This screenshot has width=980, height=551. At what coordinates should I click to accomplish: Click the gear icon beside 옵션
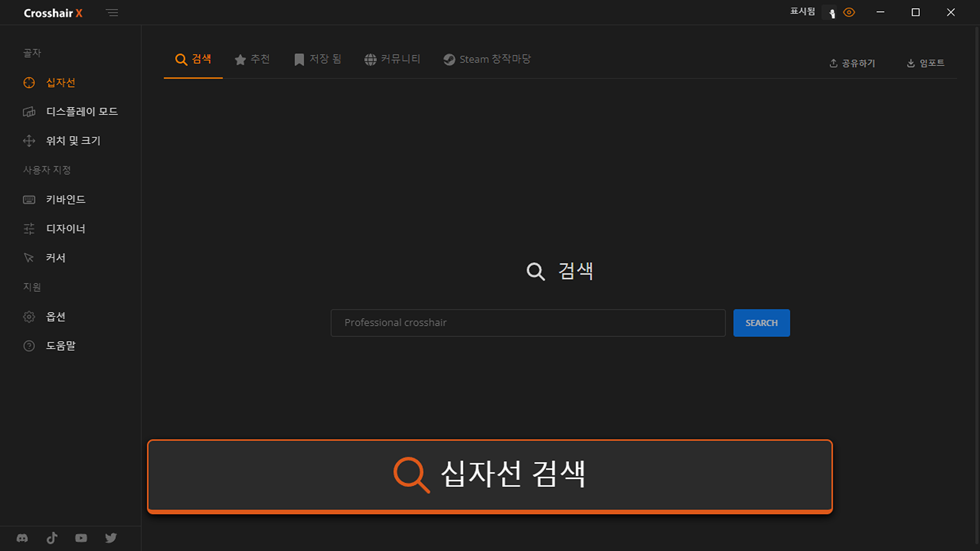point(29,317)
